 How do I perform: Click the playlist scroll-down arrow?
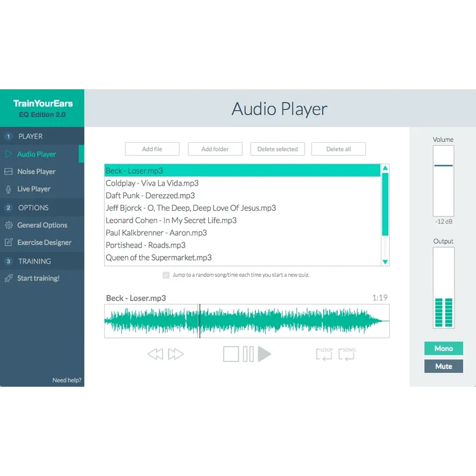tap(385, 262)
